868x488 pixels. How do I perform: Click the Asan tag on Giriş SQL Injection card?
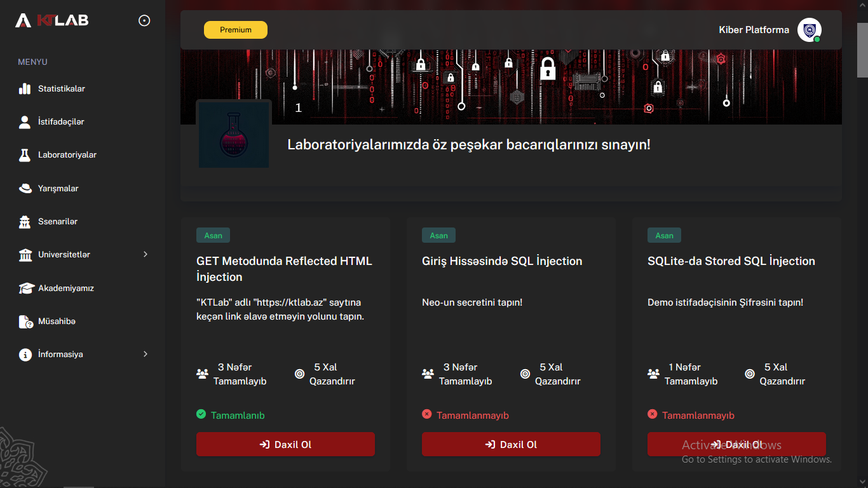(x=438, y=235)
